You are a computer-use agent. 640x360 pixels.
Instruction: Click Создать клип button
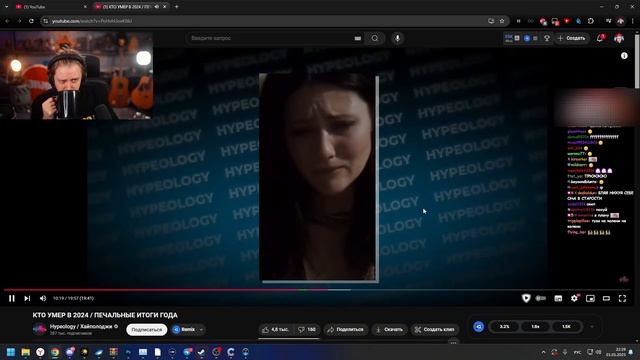[435, 329]
